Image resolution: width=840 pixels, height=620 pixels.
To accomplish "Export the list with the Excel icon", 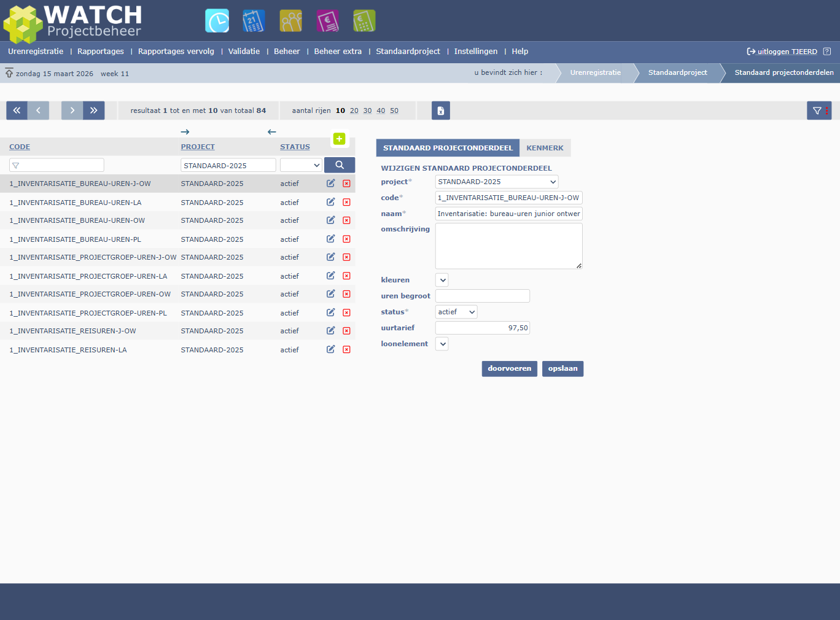I will click(x=440, y=110).
